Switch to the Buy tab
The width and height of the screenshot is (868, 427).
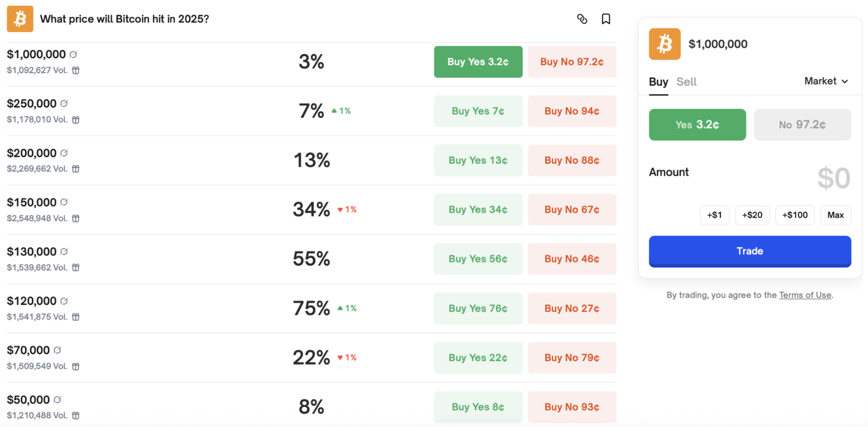pos(658,82)
